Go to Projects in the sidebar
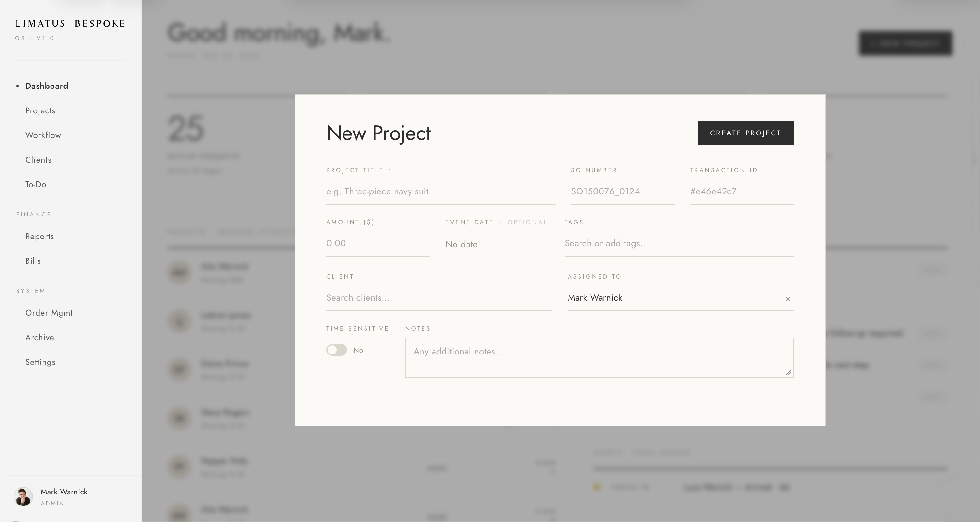This screenshot has width=980, height=522. click(40, 111)
